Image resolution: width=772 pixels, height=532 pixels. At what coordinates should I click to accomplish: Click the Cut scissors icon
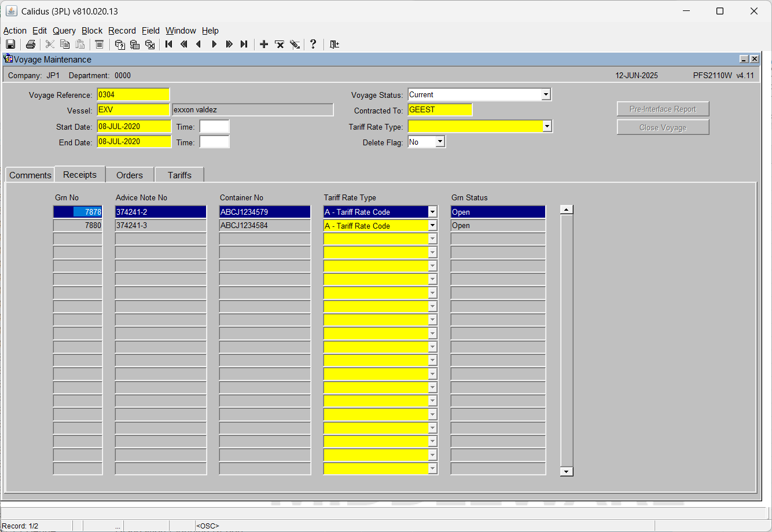pyautogui.click(x=50, y=45)
